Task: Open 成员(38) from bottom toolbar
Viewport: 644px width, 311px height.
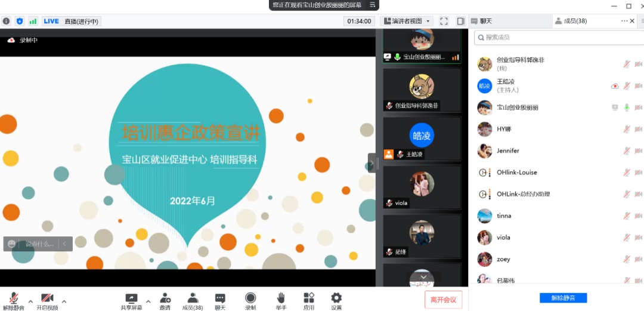Action: 193,301
